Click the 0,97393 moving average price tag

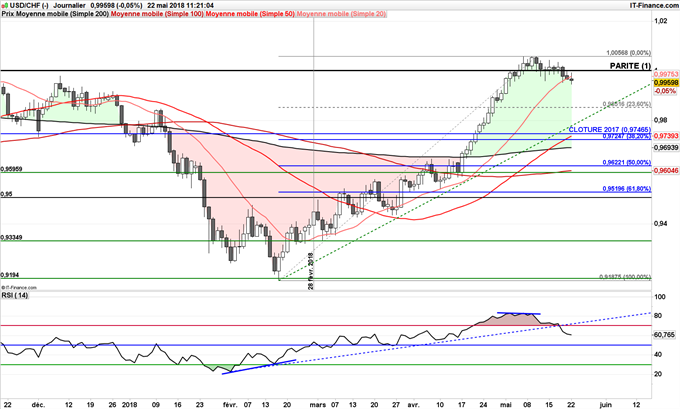pyautogui.click(x=666, y=136)
